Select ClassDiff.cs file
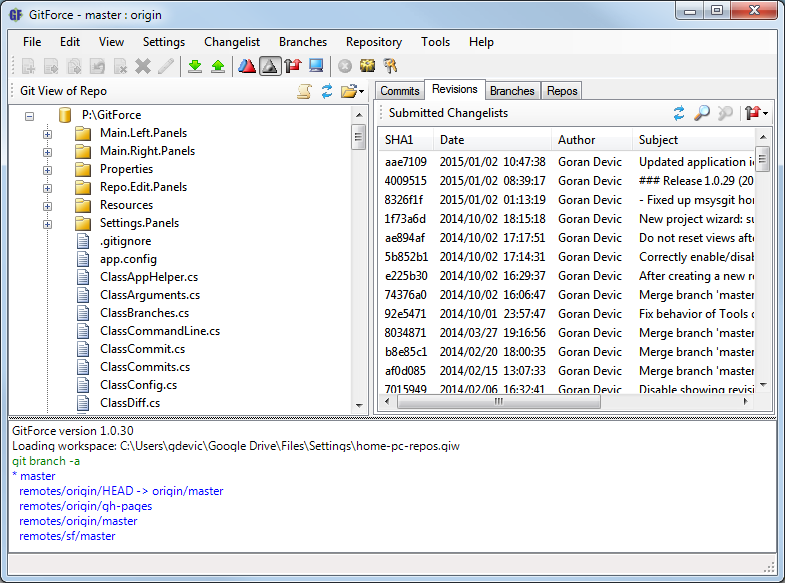The height and width of the screenshot is (583, 785). pos(130,403)
